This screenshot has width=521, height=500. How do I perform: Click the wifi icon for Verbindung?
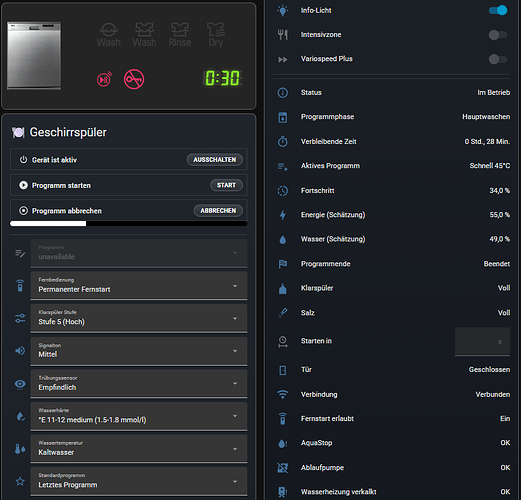click(283, 394)
